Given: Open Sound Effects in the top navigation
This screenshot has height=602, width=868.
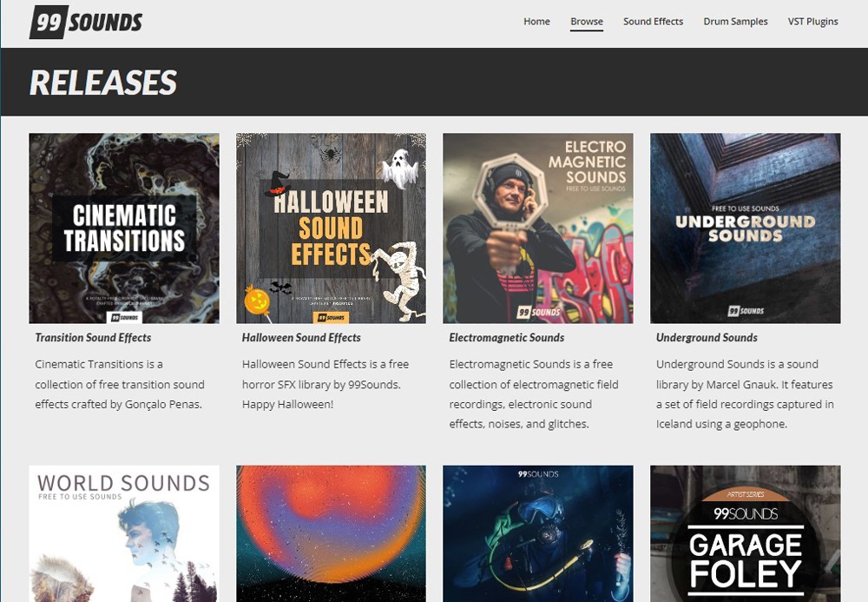Looking at the screenshot, I should click(x=653, y=22).
